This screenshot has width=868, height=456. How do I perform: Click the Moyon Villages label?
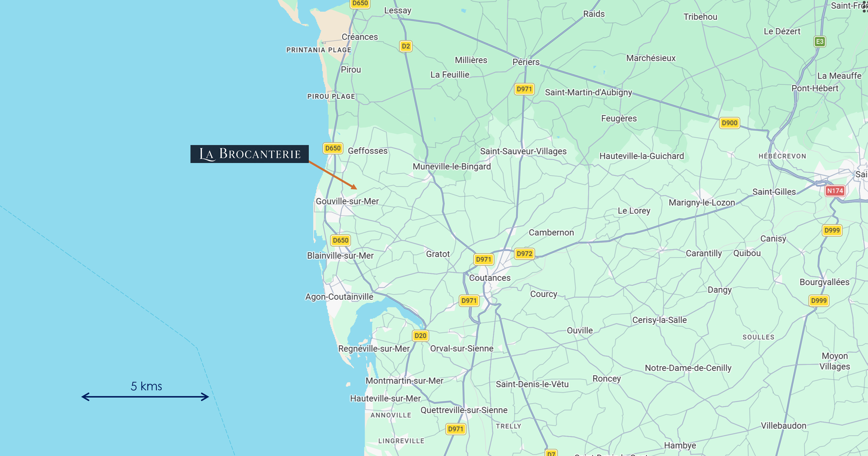click(x=835, y=361)
